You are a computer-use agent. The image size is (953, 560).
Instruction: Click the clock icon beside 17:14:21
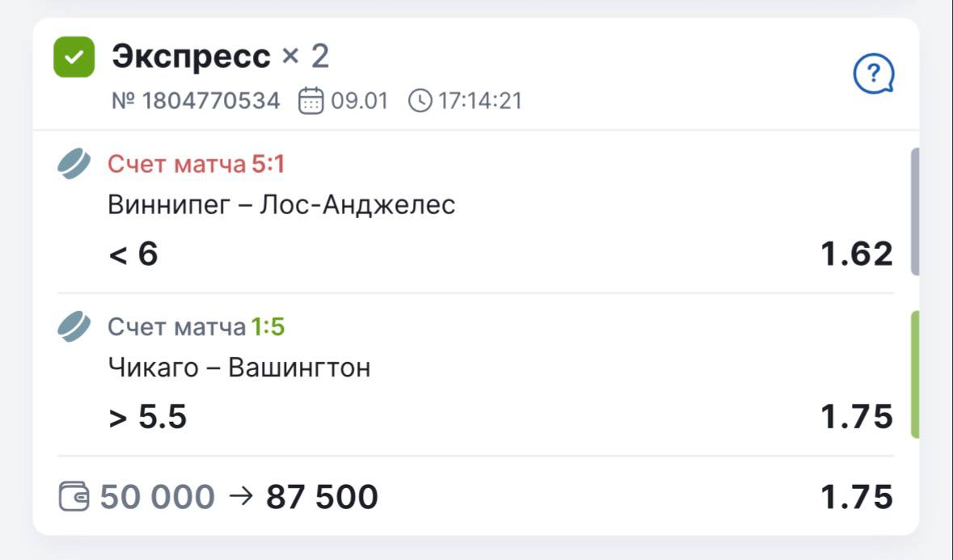pos(420,102)
